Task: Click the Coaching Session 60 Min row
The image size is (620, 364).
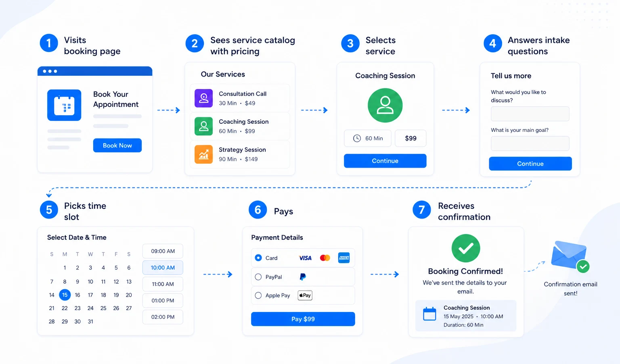Action: 240,126
